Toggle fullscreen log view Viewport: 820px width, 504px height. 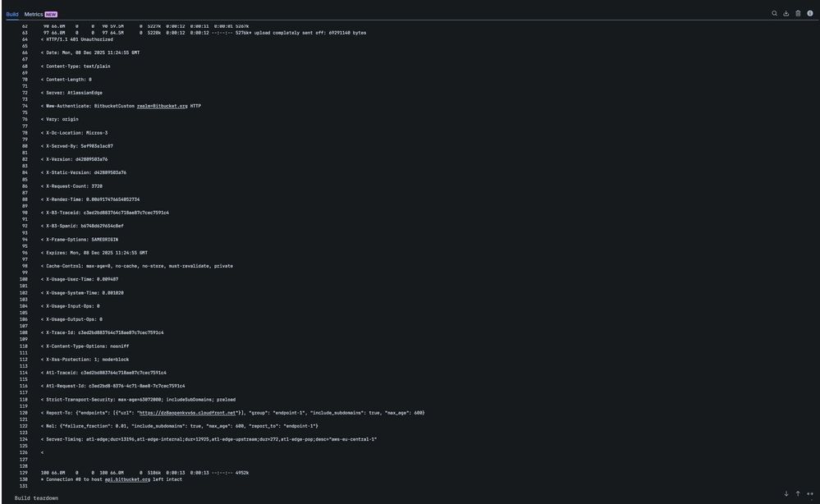(x=809, y=493)
